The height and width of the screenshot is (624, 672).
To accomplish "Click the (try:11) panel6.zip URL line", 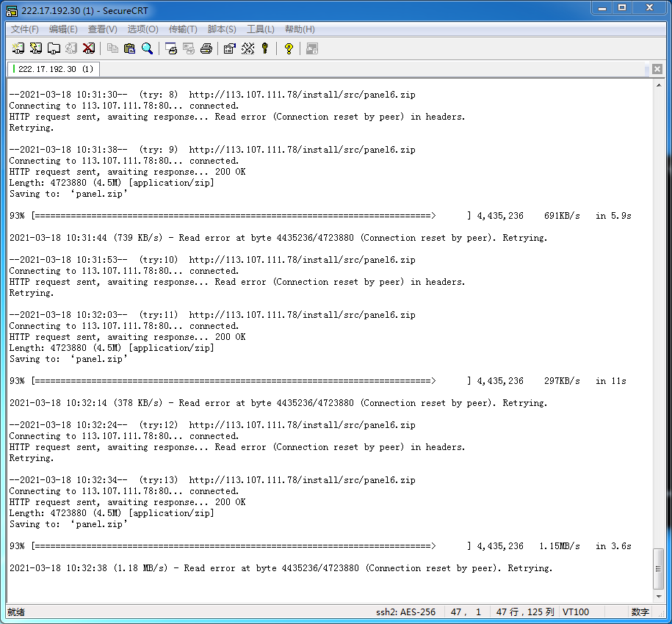I will point(212,315).
